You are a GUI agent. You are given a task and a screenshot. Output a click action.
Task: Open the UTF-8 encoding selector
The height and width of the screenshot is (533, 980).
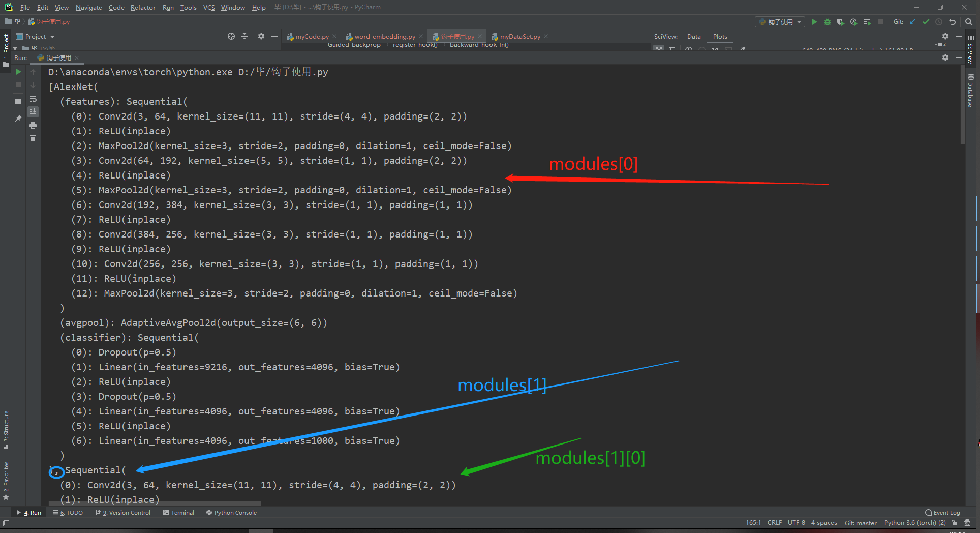pos(796,522)
